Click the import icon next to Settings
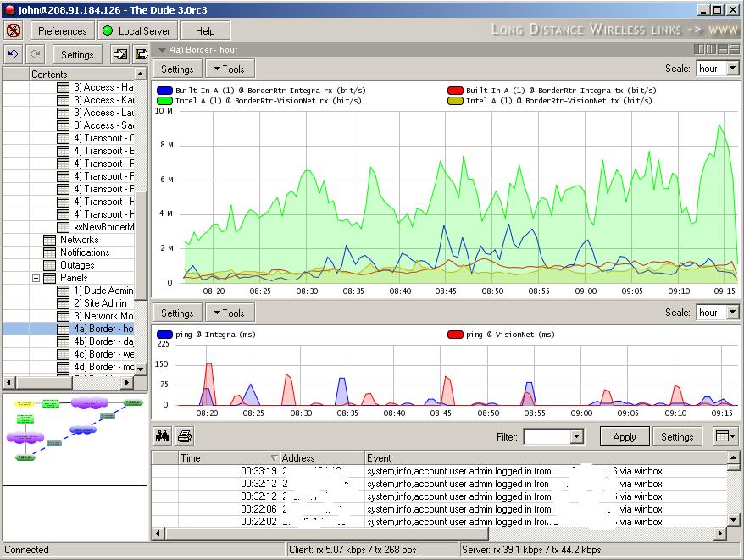The width and height of the screenshot is (744, 560). pyautogui.click(x=120, y=54)
